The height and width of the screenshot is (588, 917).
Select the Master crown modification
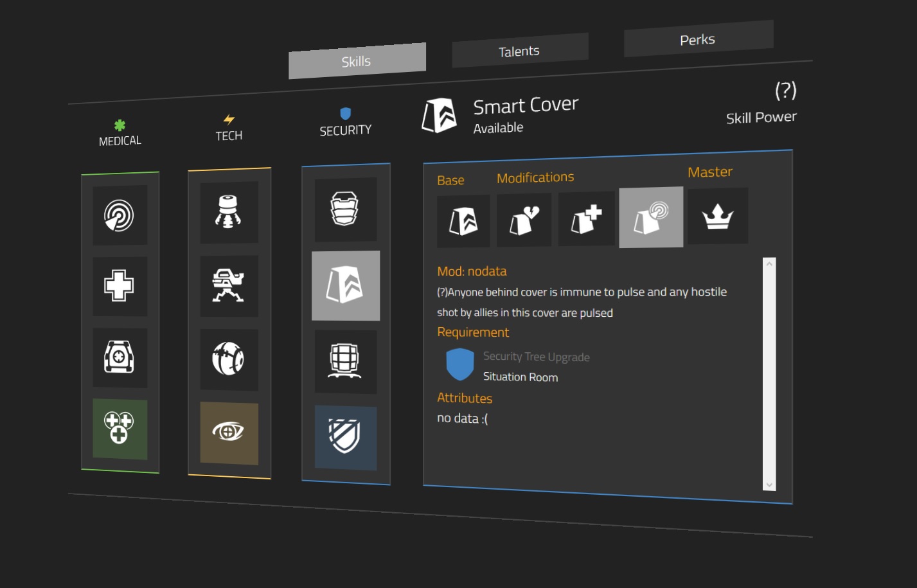717,217
